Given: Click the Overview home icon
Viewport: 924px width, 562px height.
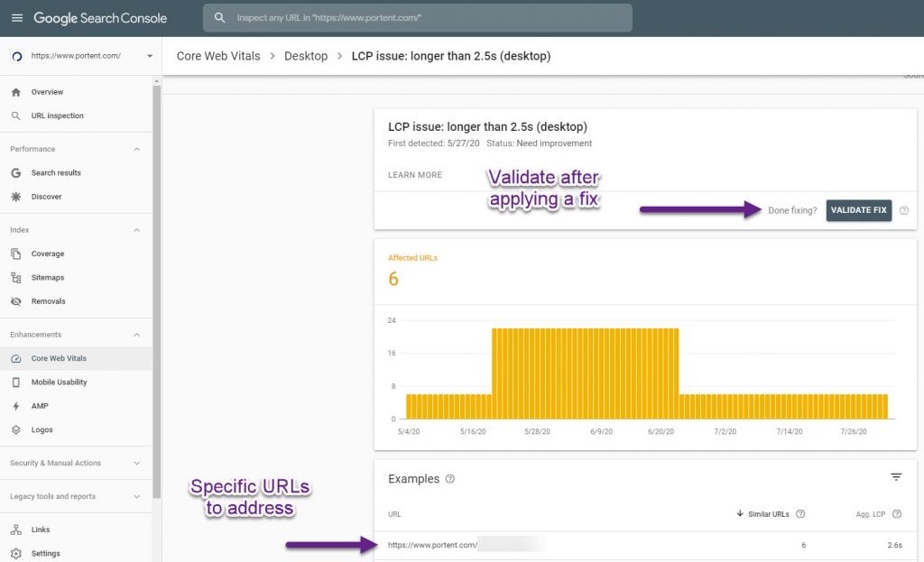Looking at the screenshot, I should 16,92.
